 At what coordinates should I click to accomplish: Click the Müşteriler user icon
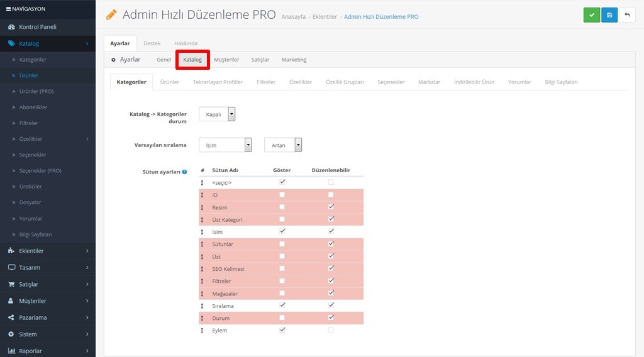pyautogui.click(x=11, y=301)
